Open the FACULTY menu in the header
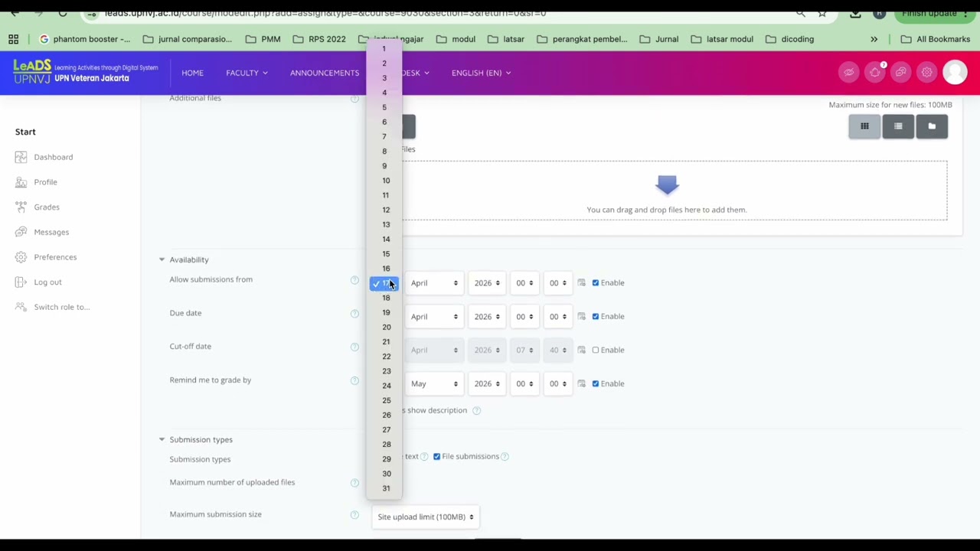980x551 pixels. [247, 73]
